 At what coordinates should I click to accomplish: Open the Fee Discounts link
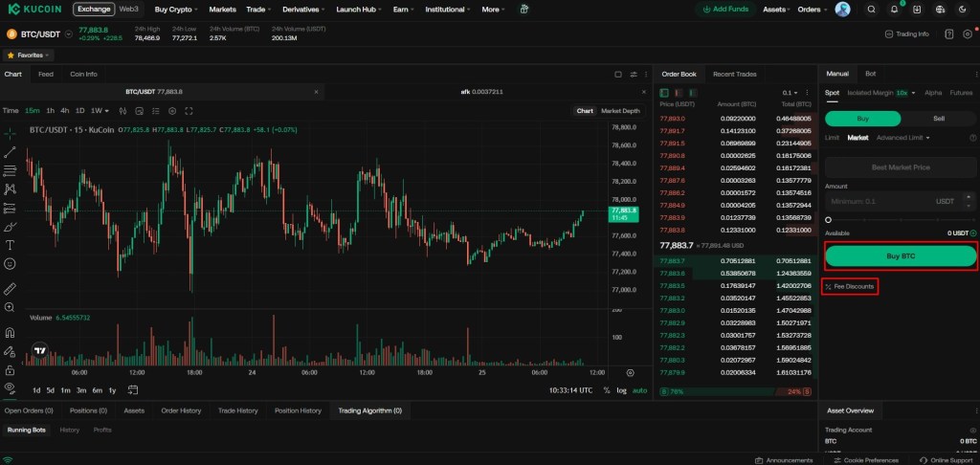coord(850,286)
